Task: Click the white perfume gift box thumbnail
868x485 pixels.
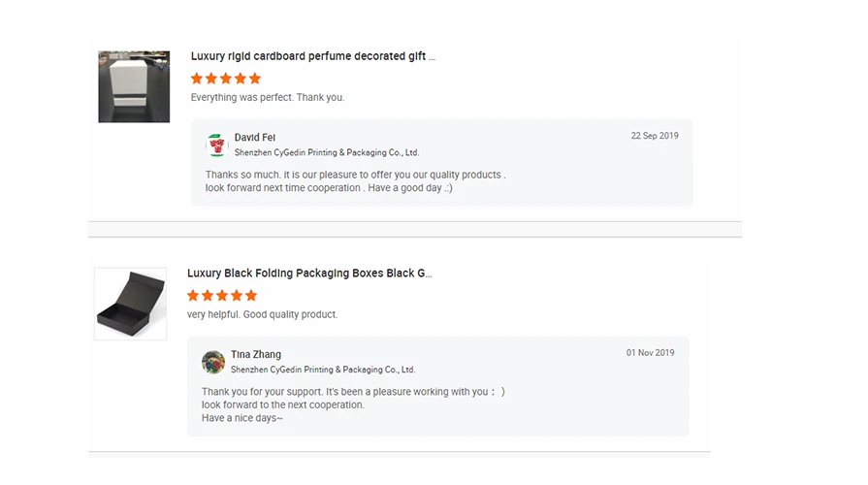Action: click(x=134, y=87)
